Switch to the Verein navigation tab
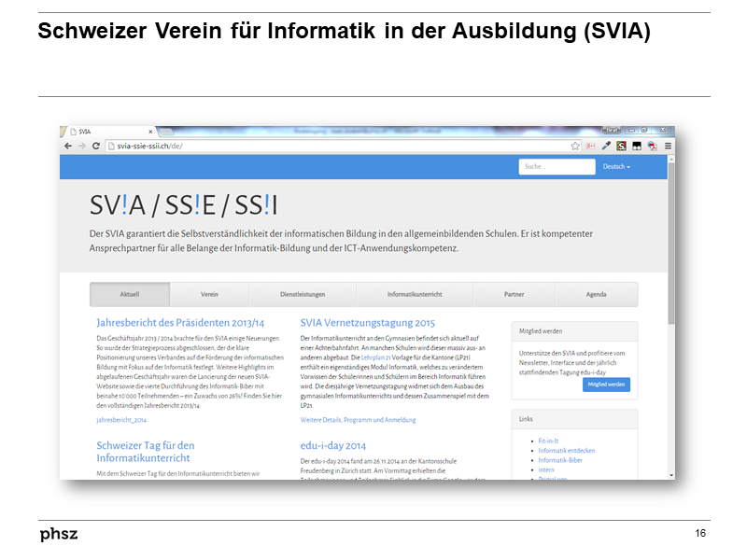Screen dimensions: 747x560 (x=209, y=294)
